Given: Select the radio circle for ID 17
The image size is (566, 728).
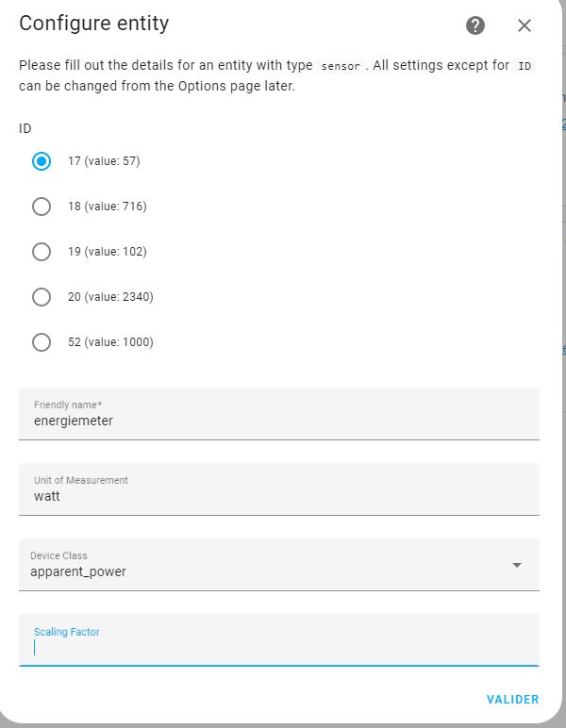Looking at the screenshot, I should (x=42, y=161).
